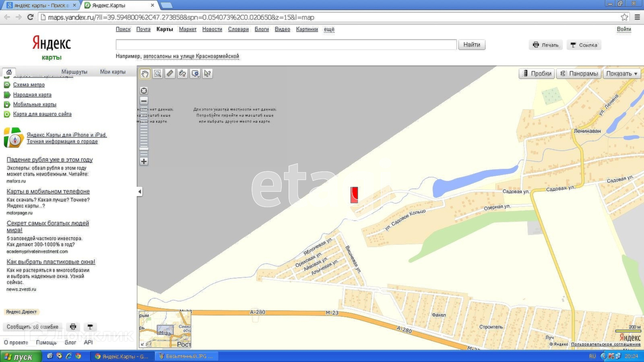Collapse the left sidebar panel arrow
644x362 pixels.
pyautogui.click(x=140, y=191)
